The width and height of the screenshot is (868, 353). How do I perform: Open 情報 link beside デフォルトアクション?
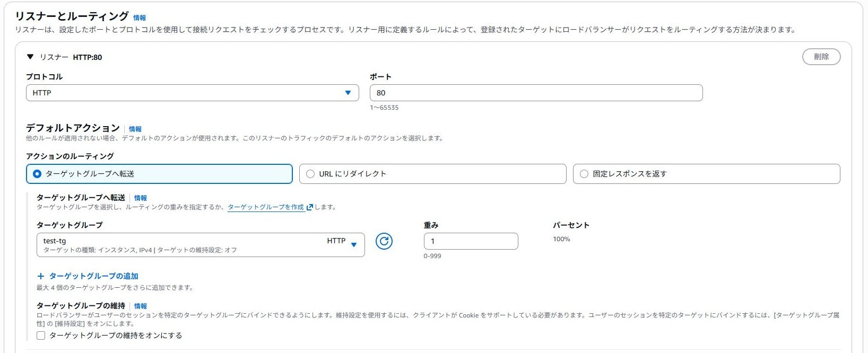(135, 129)
